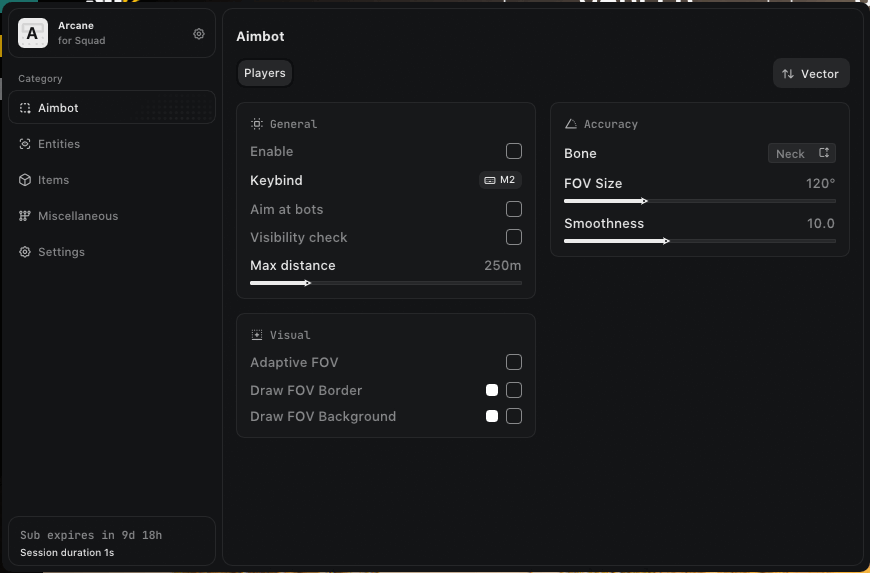This screenshot has width=870, height=573.
Task: Open the Bone selector showing Neck
Action: tap(801, 153)
